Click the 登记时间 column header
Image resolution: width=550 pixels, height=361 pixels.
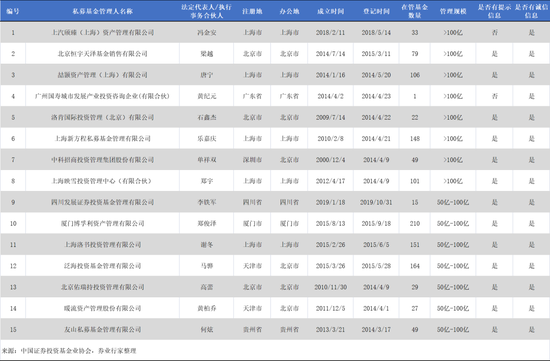[x=376, y=11]
